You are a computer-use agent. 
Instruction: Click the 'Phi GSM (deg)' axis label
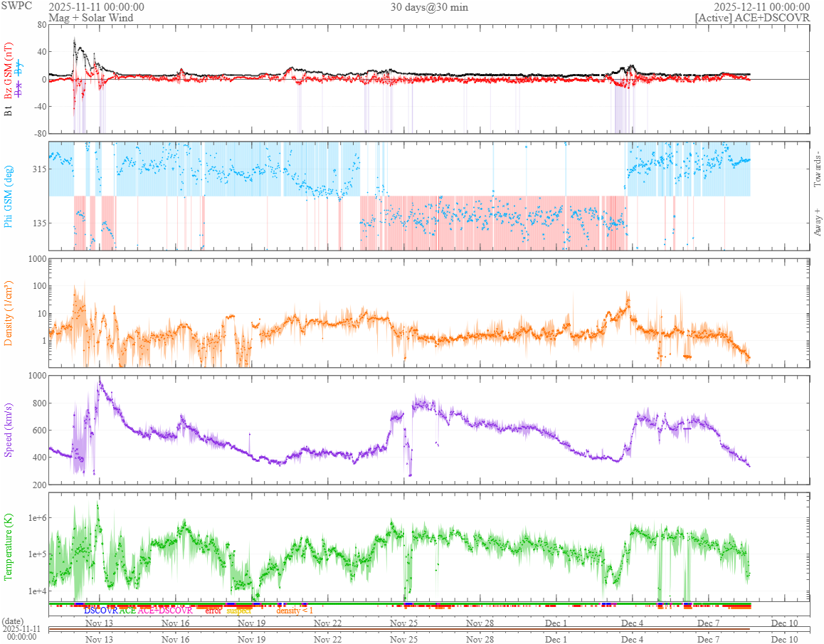[x=8, y=196]
